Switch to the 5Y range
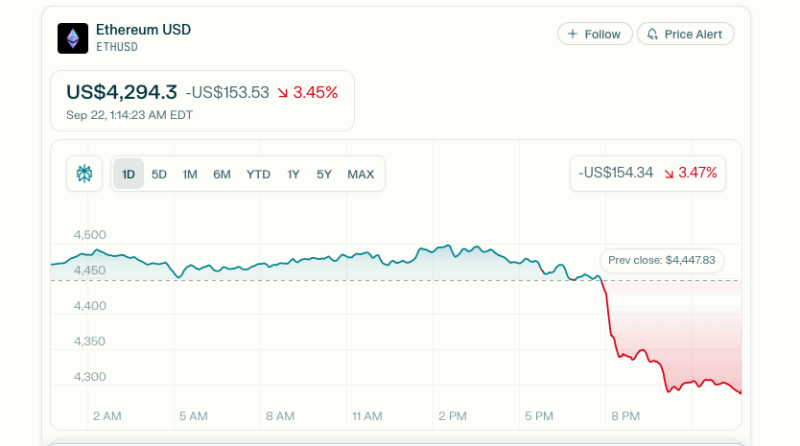 [324, 174]
